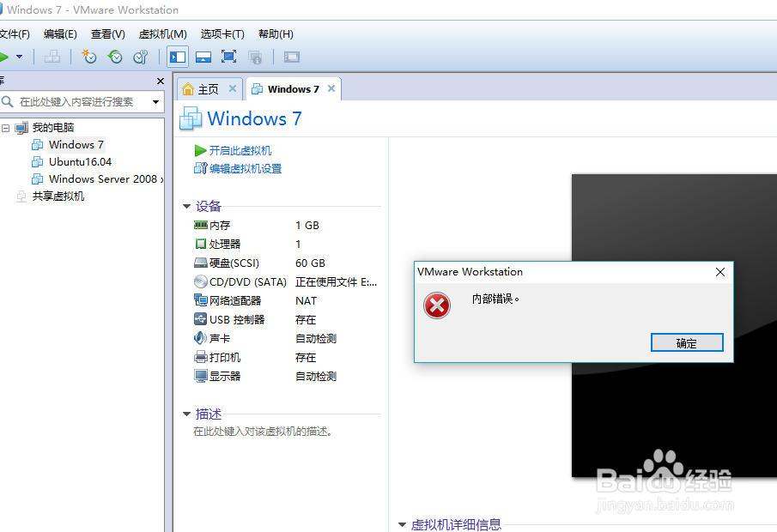Image resolution: width=777 pixels, height=532 pixels.
Task: Click the USB 控制器 device icon
Action: [200, 319]
